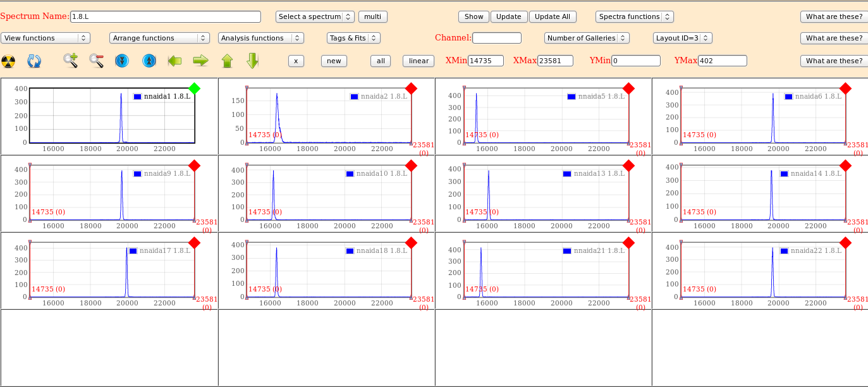Toggle red diamond marker on nnaida22 plot

tap(845, 243)
